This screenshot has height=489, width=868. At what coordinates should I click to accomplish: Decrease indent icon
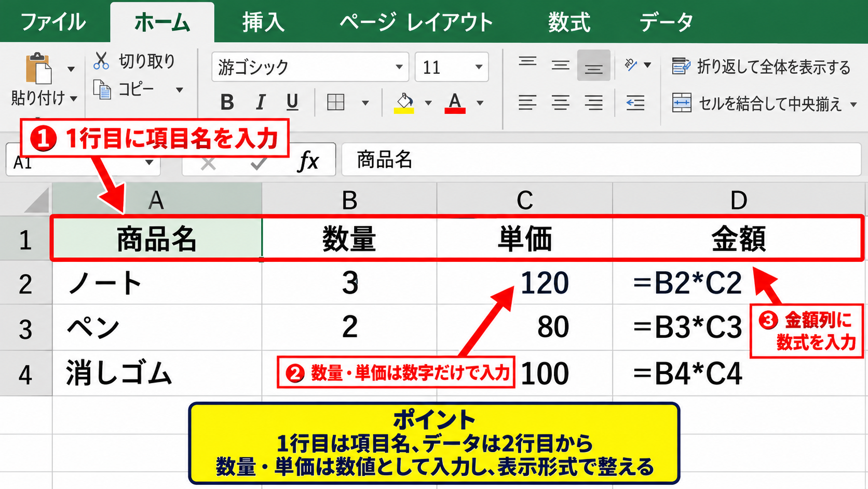coord(635,103)
